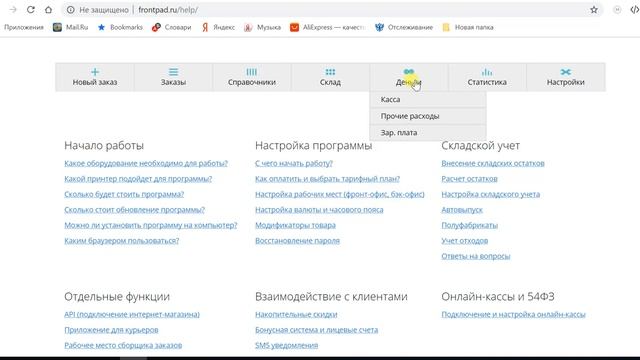Open link Настройка рабочих мест

click(x=340, y=194)
